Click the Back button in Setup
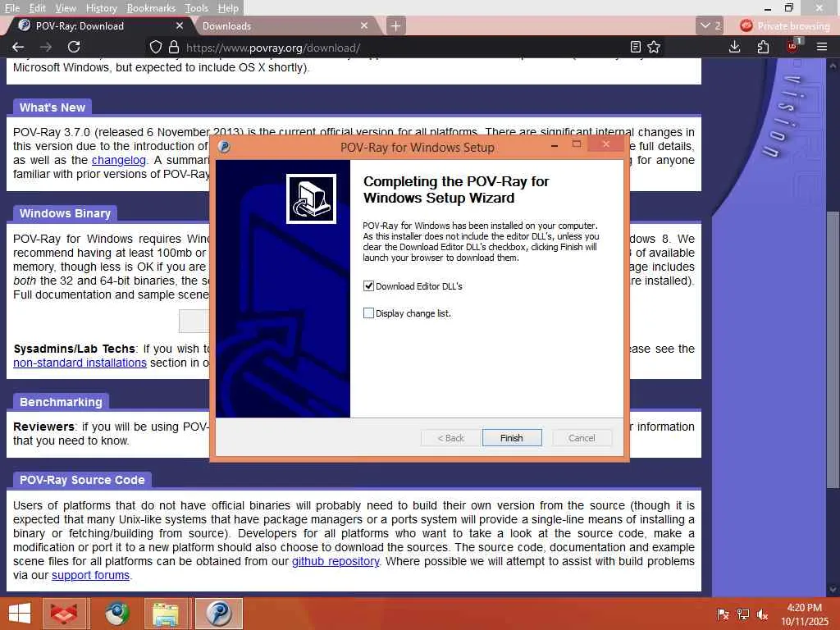 tap(450, 438)
